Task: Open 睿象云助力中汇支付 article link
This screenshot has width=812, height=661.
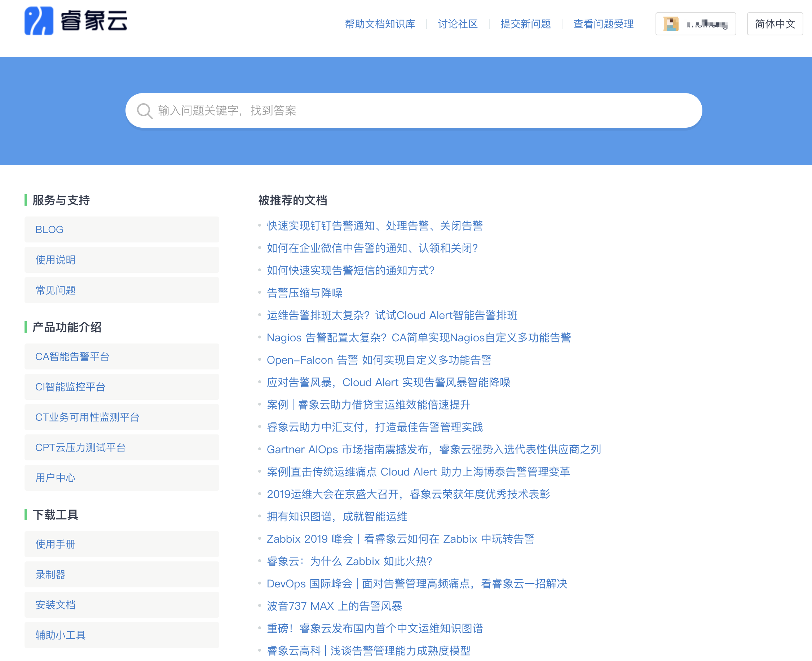Action: point(375,427)
